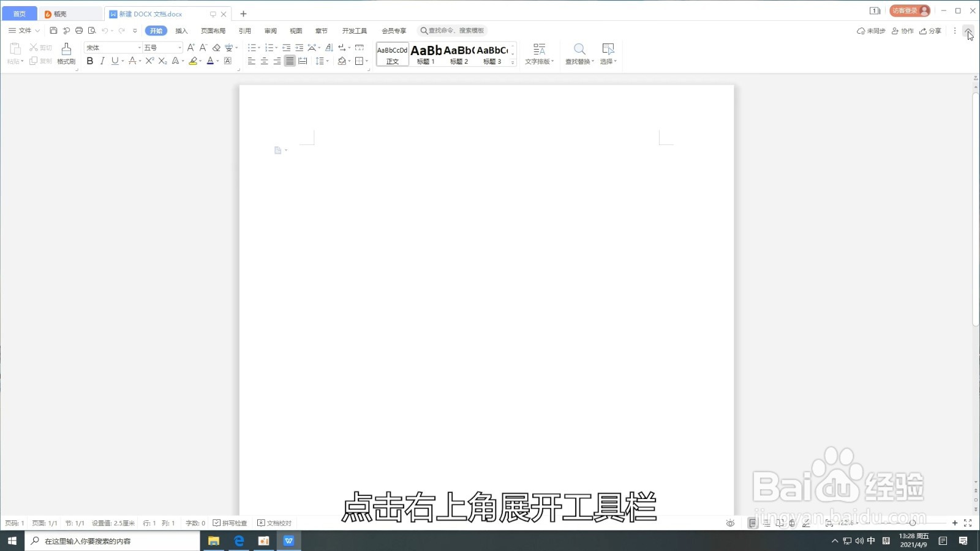Toggle document proofreading (文档校对) in status bar

point(274,523)
